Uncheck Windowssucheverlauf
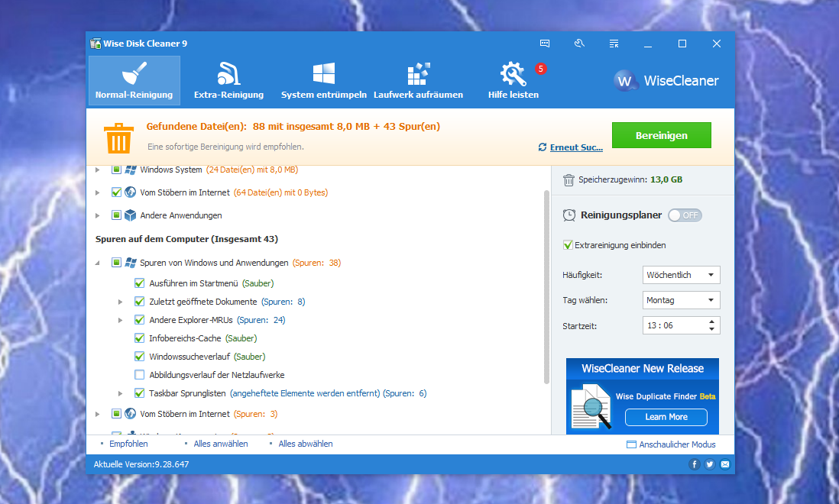The width and height of the screenshot is (839, 504). pyautogui.click(x=140, y=357)
